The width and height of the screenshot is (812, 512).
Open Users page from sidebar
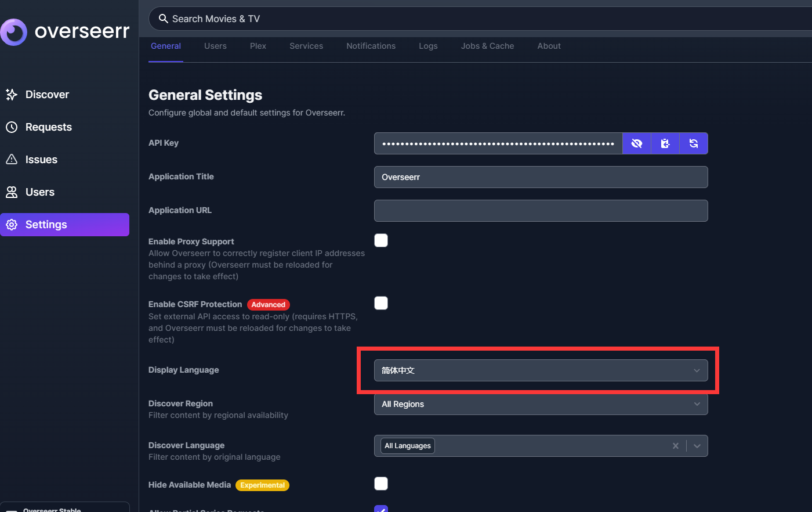(39, 192)
